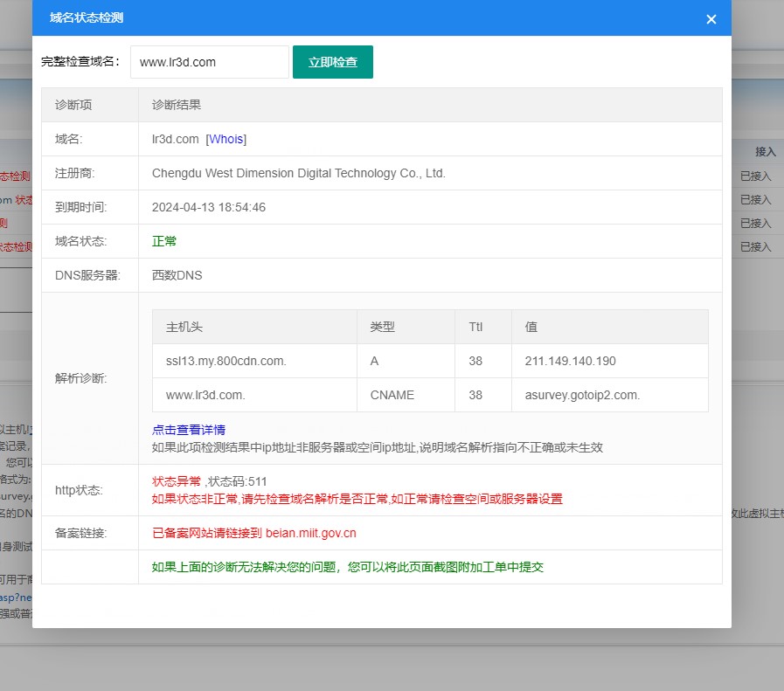Open the Whois link next to lr3d.com
The image size is (784, 691).
226,139
